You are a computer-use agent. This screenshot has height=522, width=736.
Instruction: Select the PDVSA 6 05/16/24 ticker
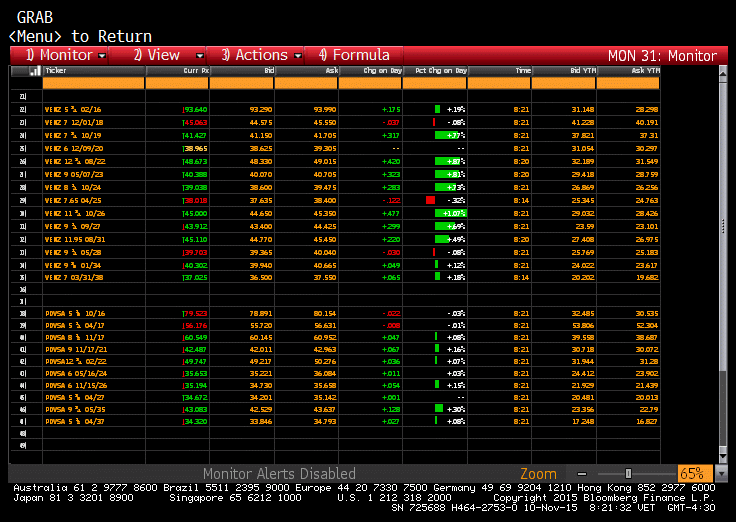coord(76,374)
